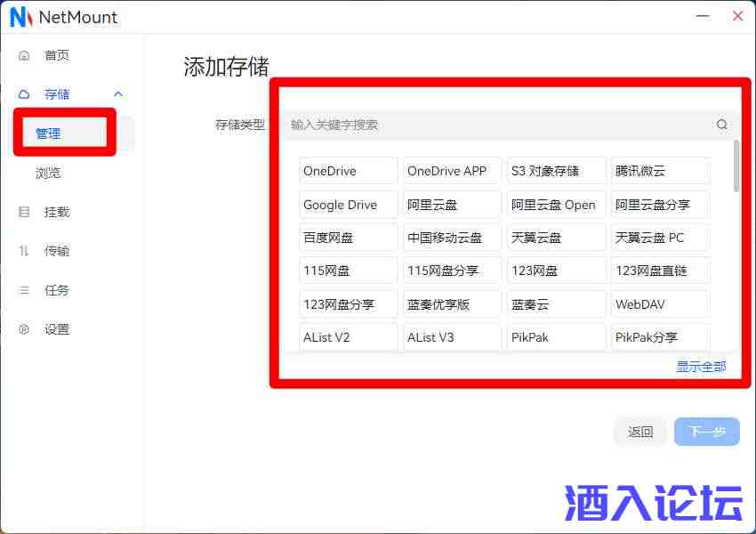756x534 pixels.
Task: Open the 浏览 submenu item
Action: [x=48, y=173]
